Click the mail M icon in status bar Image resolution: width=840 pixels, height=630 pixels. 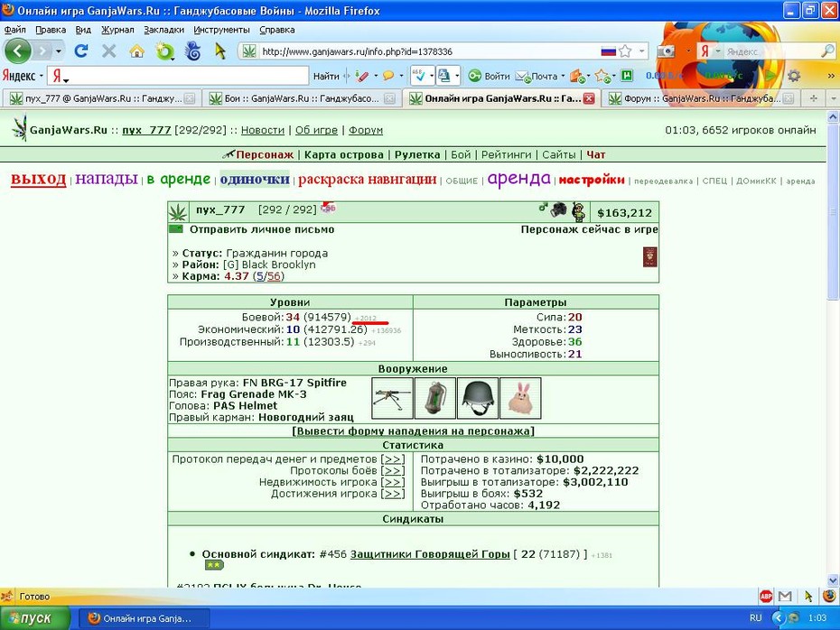786,596
